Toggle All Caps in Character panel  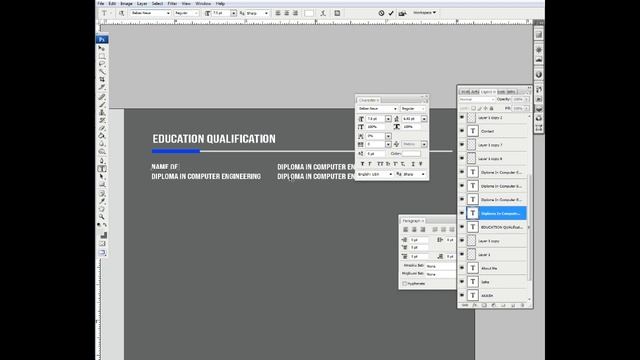(x=380, y=164)
